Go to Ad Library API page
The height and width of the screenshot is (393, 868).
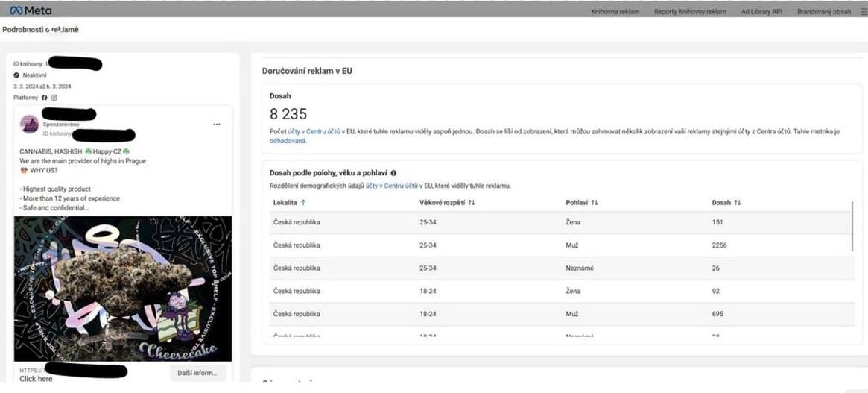click(761, 12)
